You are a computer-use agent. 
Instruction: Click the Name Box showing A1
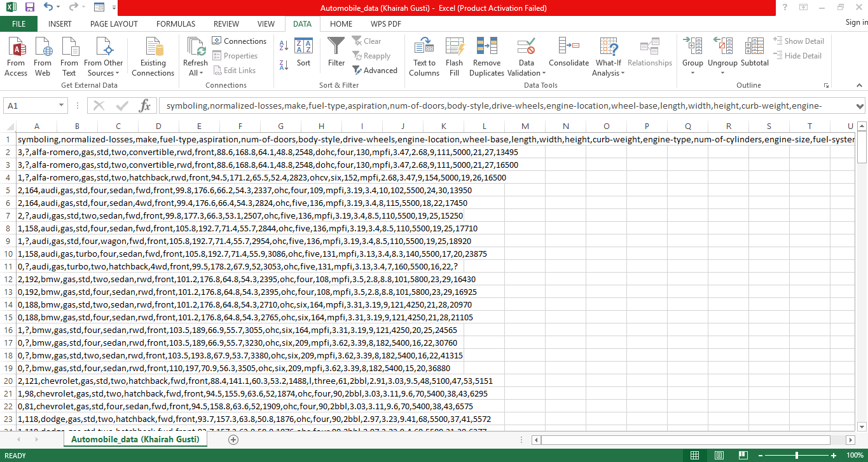(31, 105)
